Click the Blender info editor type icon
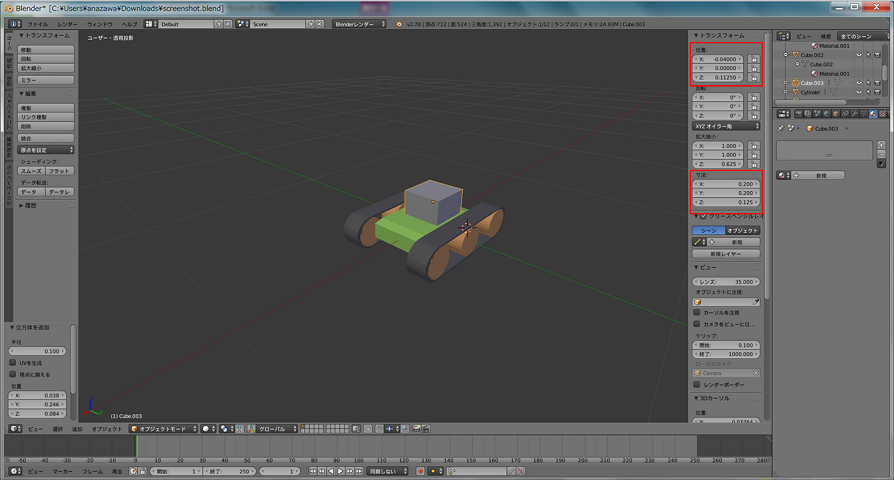The height and width of the screenshot is (480, 894). (x=12, y=23)
